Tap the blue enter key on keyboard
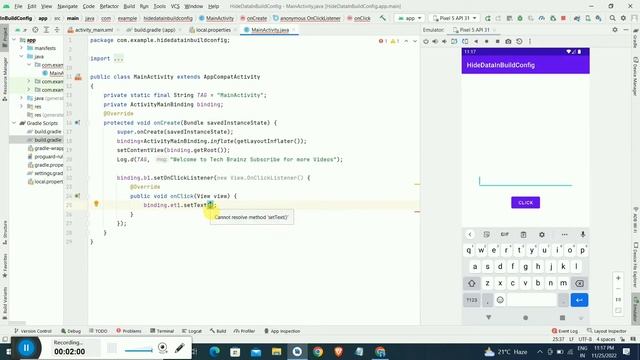Screen dimensions: 640x360 579,300
